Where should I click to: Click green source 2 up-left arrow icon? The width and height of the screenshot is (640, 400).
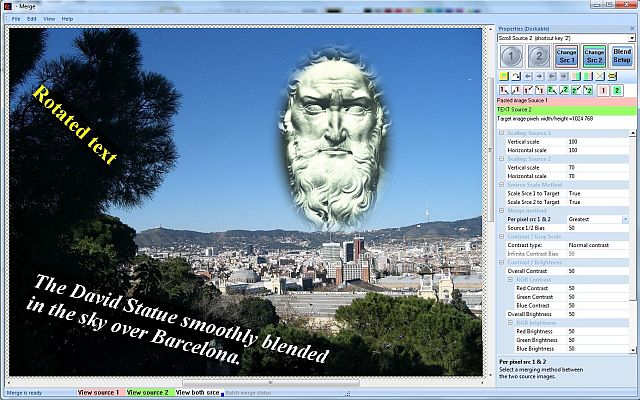point(588,90)
